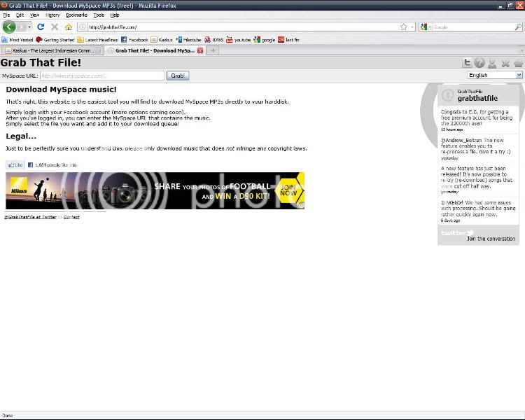Open the Facebook bookmark
The image size is (525, 420).
point(134,40)
